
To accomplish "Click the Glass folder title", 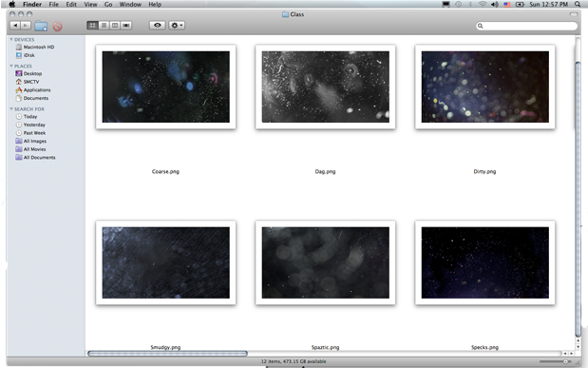I will pyautogui.click(x=294, y=14).
